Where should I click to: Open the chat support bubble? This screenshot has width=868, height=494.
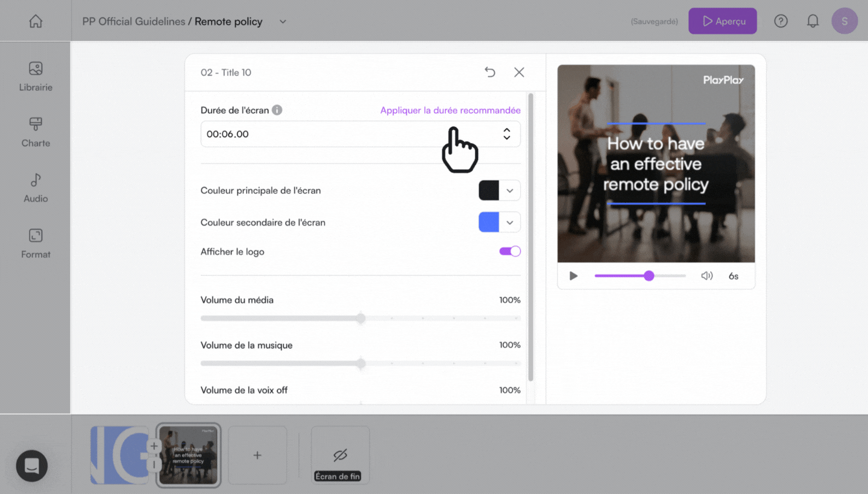point(32,466)
